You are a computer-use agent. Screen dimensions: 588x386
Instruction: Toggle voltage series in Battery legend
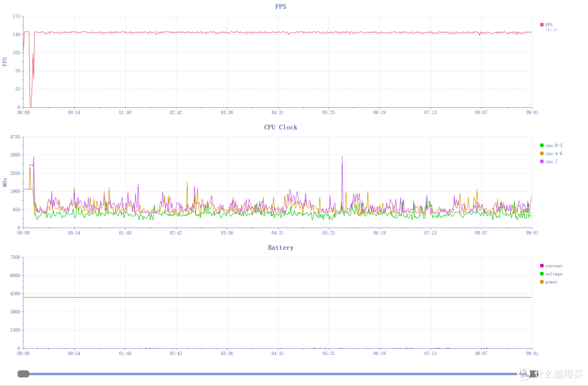(x=551, y=274)
